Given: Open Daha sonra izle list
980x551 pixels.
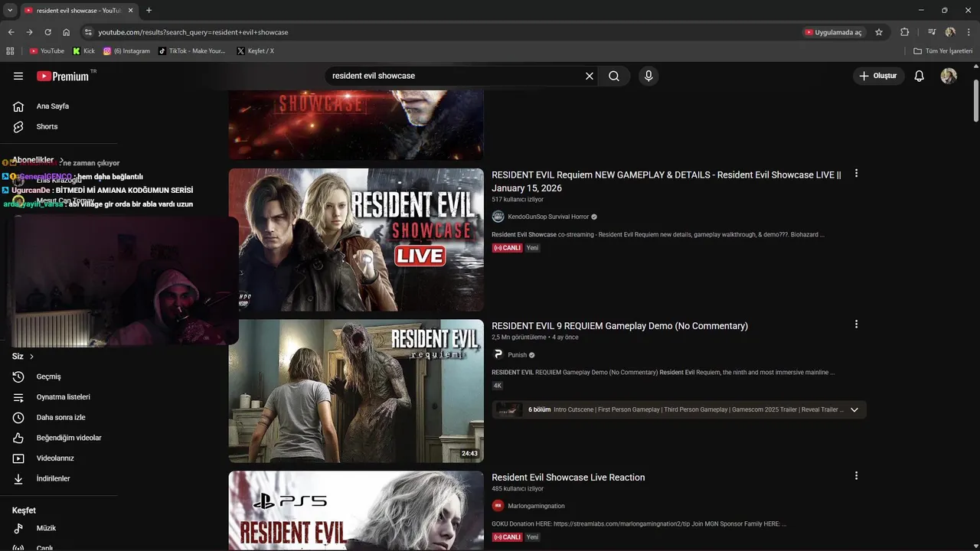Looking at the screenshot, I should [x=60, y=417].
